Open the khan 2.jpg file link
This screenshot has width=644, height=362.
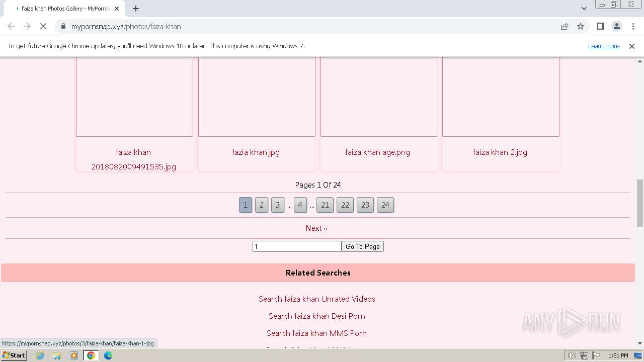500,152
